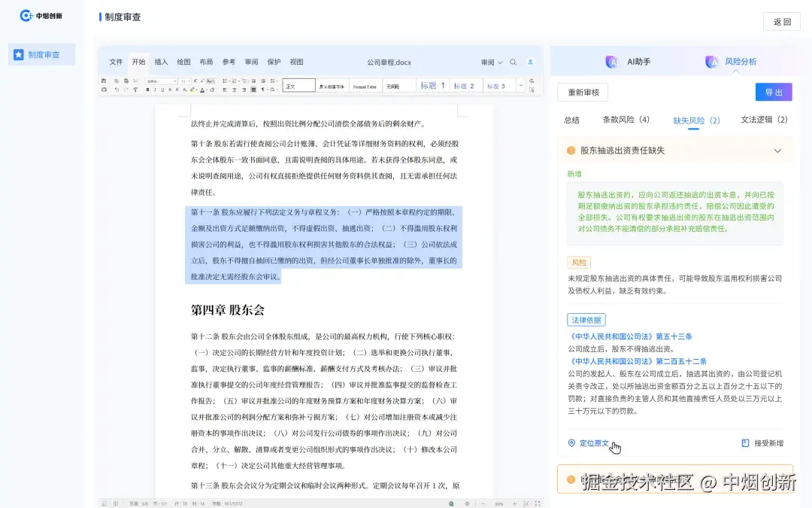Viewport: 812px width, 508px height.
Task: Click the search magnifier icon in the title bar
Action: [x=513, y=62]
